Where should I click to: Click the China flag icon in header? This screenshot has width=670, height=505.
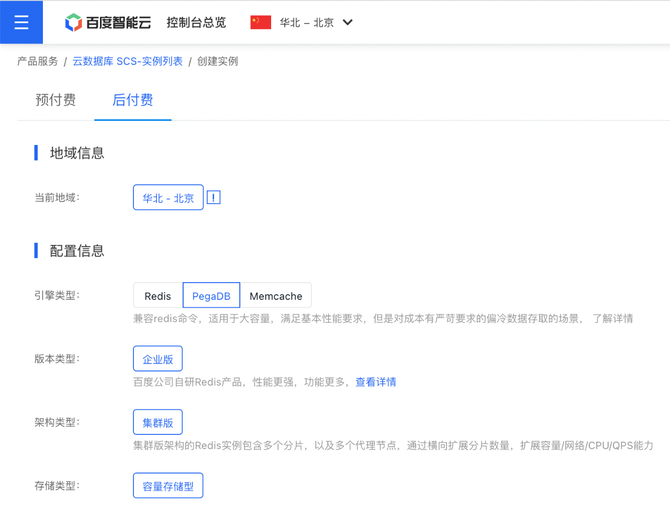pyautogui.click(x=261, y=22)
